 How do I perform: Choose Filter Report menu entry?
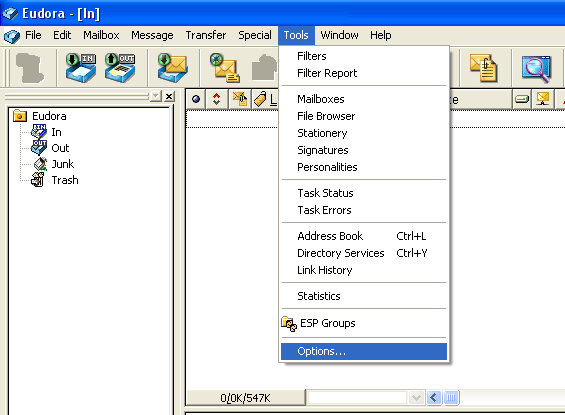pos(364,73)
